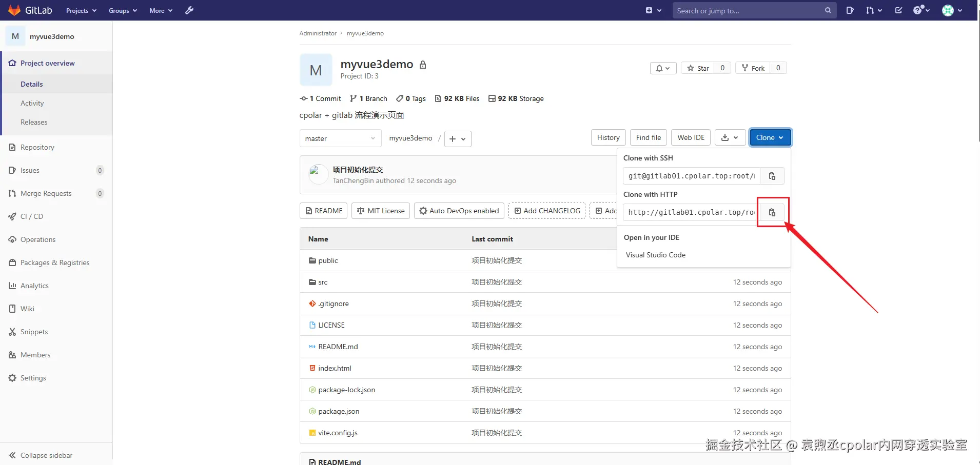Open the user avatar menu

point(952,10)
